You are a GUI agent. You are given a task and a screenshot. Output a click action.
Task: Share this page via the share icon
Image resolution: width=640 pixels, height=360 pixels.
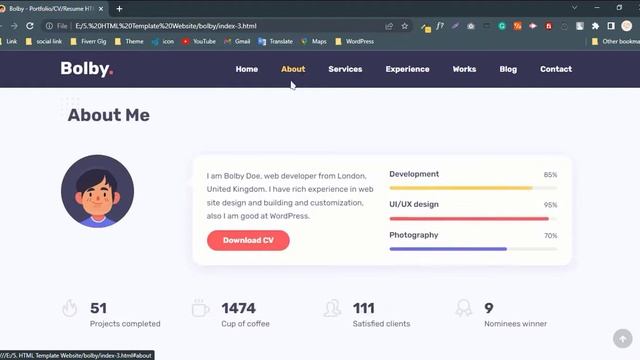389,26
